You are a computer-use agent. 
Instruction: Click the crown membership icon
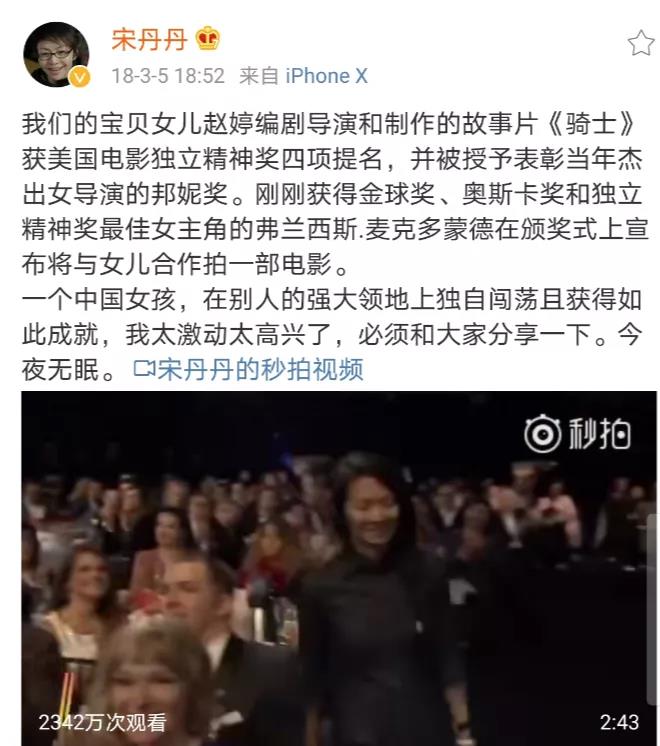click(x=208, y=39)
